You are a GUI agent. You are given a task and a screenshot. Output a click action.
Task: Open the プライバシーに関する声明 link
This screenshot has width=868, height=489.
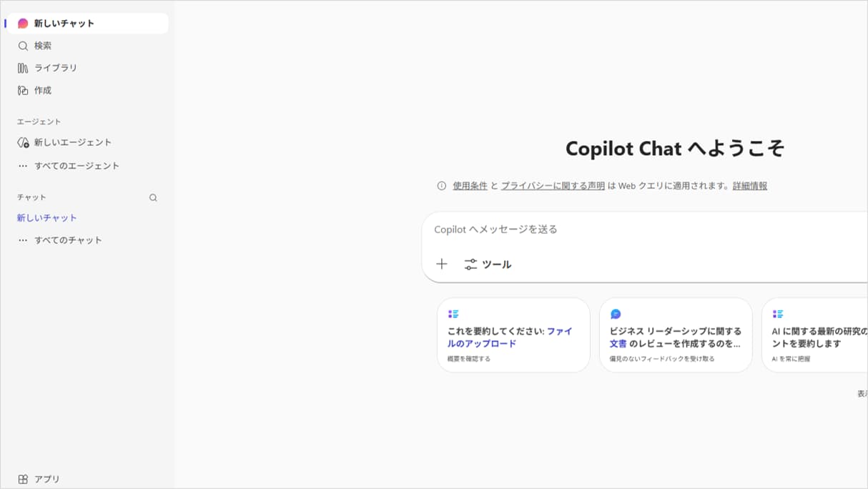point(553,186)
